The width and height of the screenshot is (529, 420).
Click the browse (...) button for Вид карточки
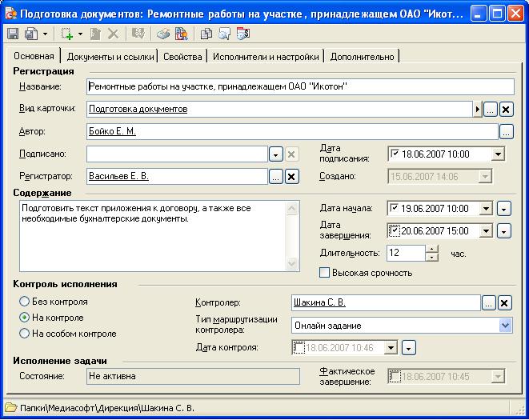(x=491, y=110)
